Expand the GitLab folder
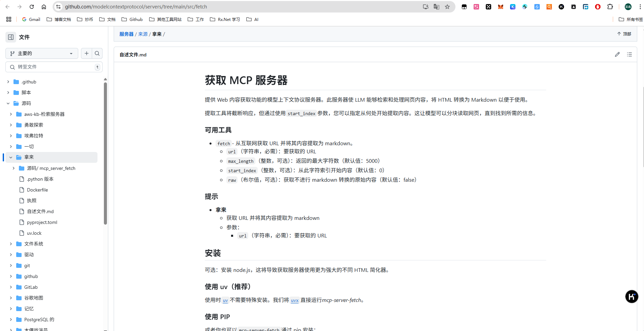The height and width of the screenshot is (331, 644). 11,287
